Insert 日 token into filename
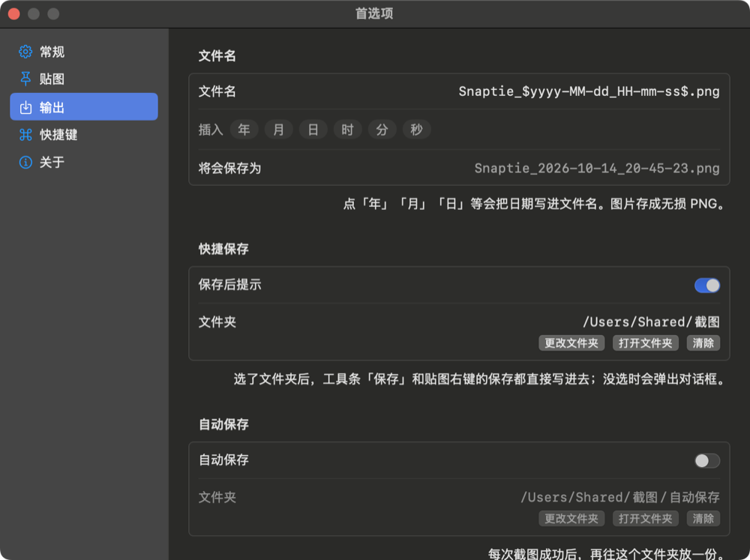 (x=313, y=130)
